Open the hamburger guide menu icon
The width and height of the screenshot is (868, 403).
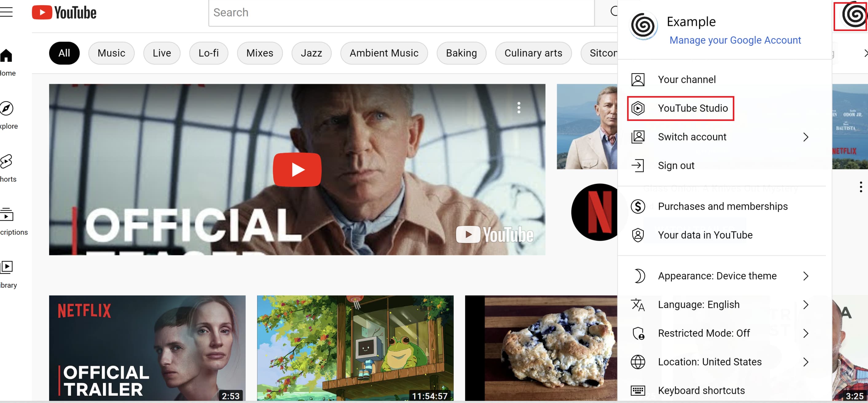point(6,12)
